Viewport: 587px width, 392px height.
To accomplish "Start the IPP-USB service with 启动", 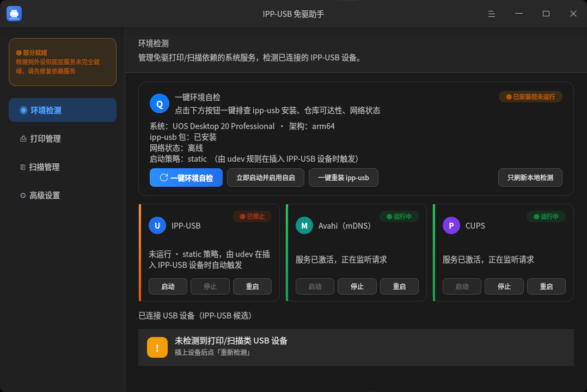I will [x=168, y=286].
